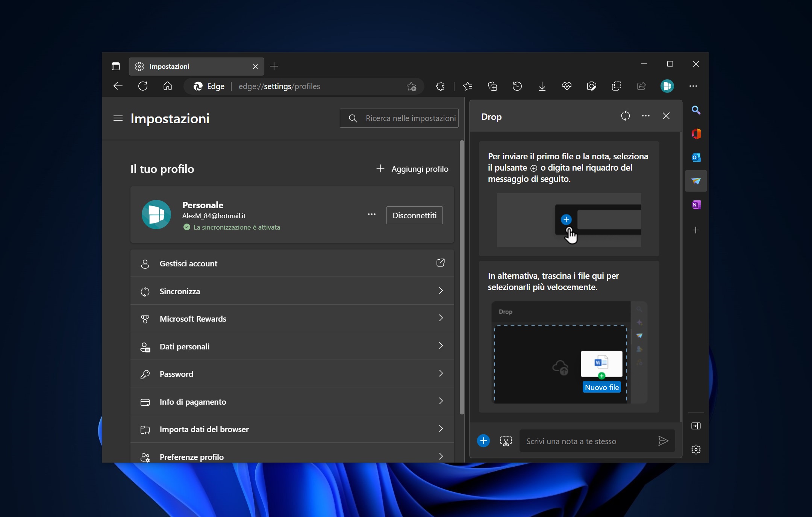Close the Drop panel
Viewport: 812px width, 517px height.
pos(666,116)
